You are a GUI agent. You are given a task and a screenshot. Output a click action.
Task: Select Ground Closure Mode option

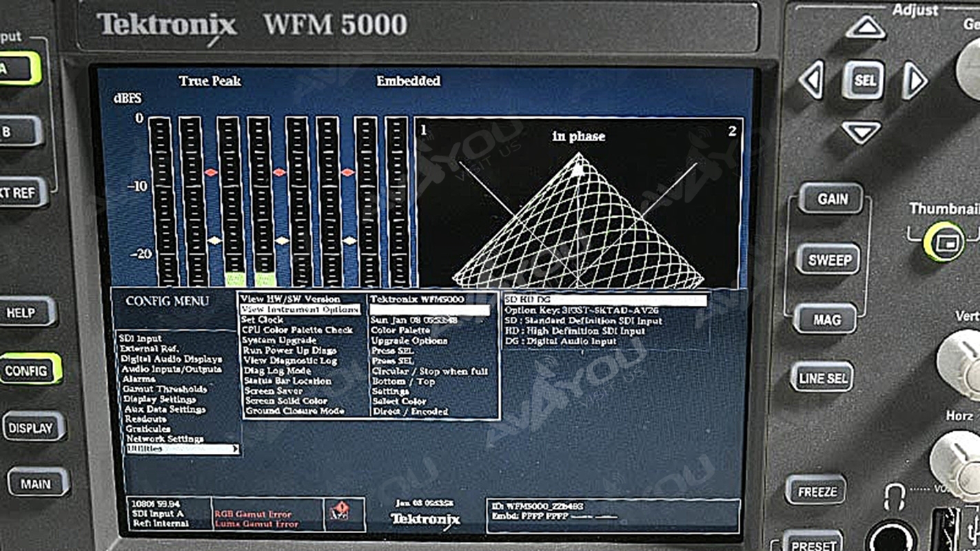click(294, 411)
